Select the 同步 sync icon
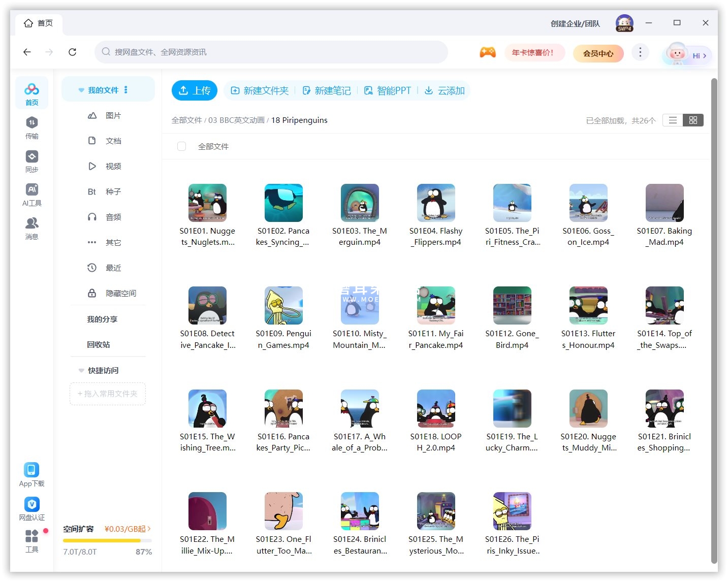728x582 pixels. click(x=31, y=161)
